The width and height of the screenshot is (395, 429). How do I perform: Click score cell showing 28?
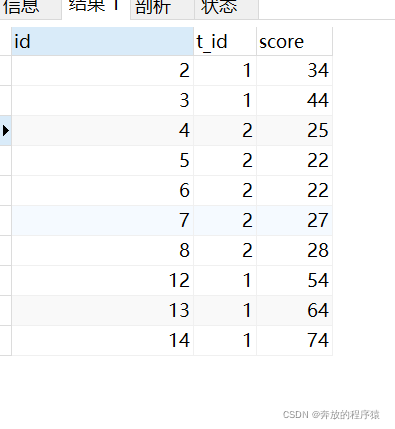click(295, 250)
